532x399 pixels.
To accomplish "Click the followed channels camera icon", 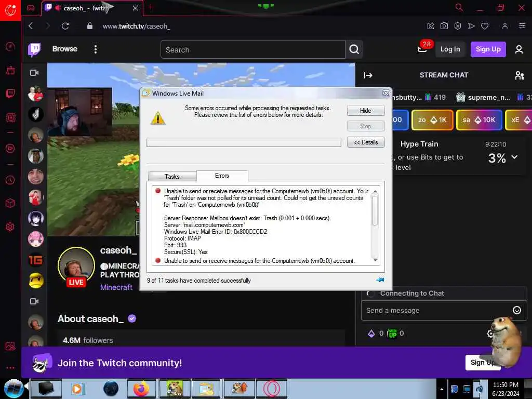I will point(34,73).
